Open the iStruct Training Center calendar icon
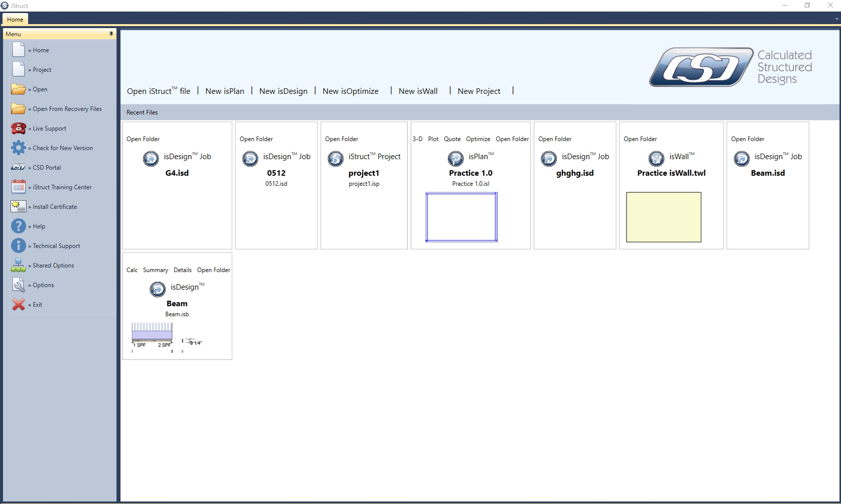The image size is (841, 504). click(19, 187)
